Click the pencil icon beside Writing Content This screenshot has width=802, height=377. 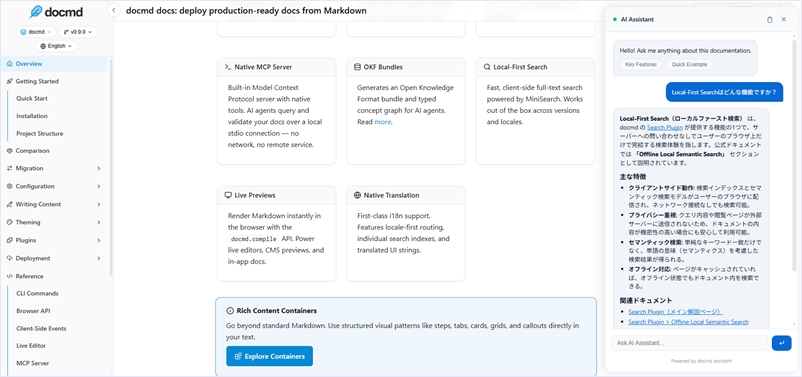[10, 204]
